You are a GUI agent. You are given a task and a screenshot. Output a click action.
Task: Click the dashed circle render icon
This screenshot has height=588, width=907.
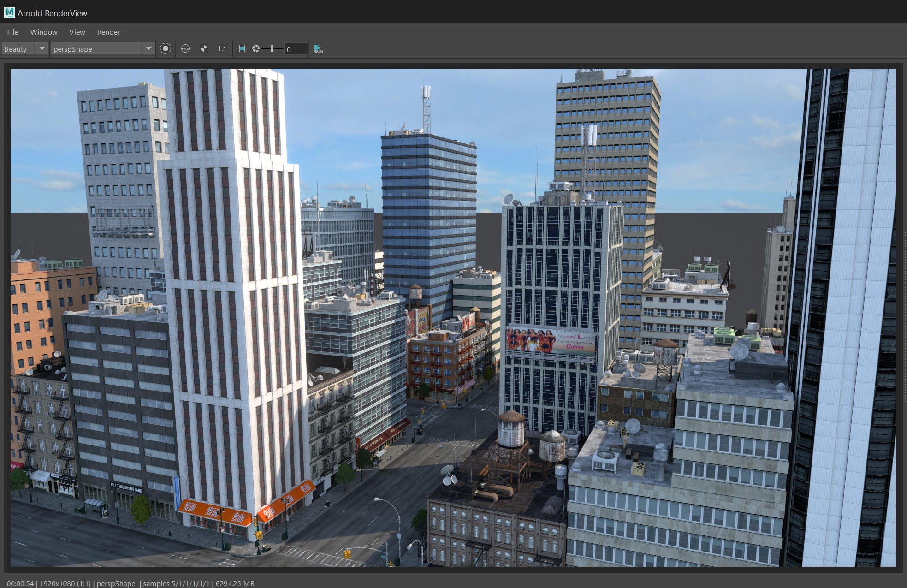[x=166, y=48]
